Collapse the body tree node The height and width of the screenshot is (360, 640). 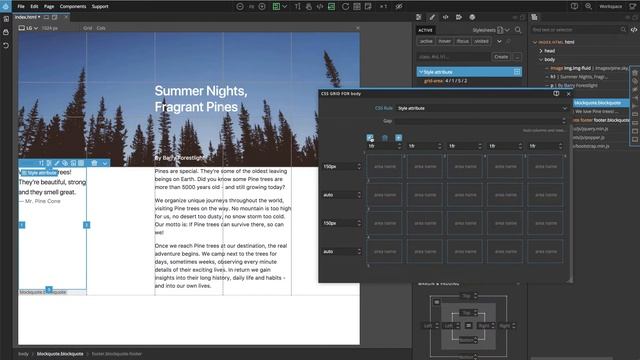(541, 60)
